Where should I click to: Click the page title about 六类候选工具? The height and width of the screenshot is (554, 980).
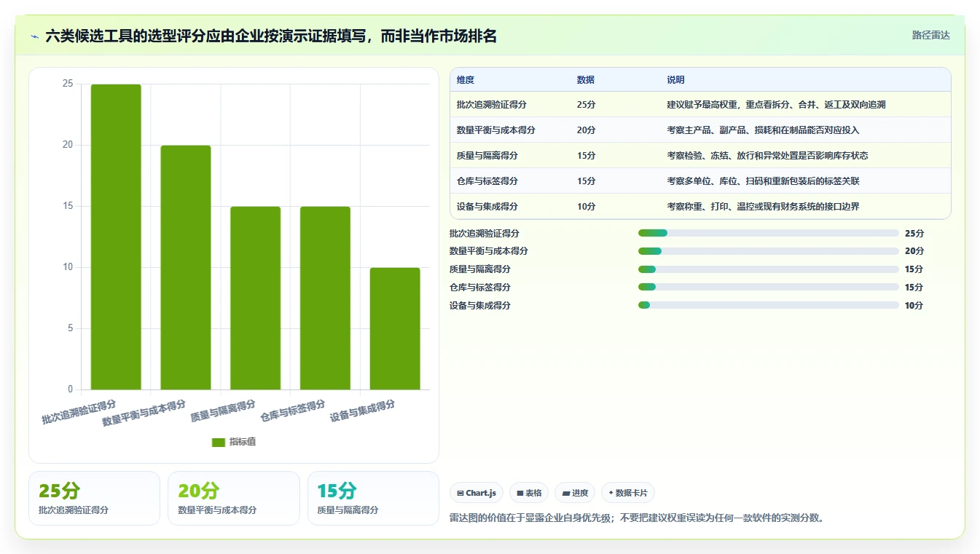point(271,36)
